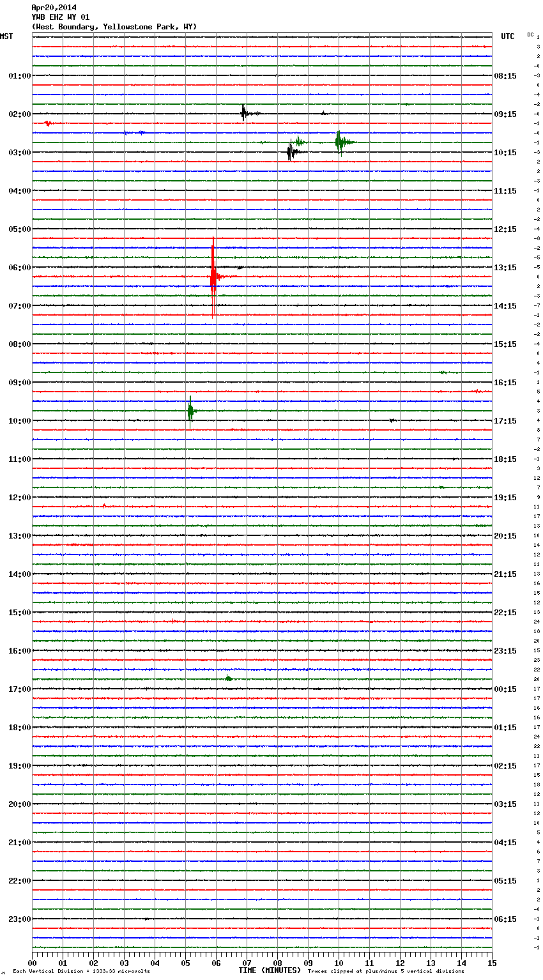Click the 19:15 UTC time label
The width and height of the screenshot is (543, 980).
click(505, 497)
